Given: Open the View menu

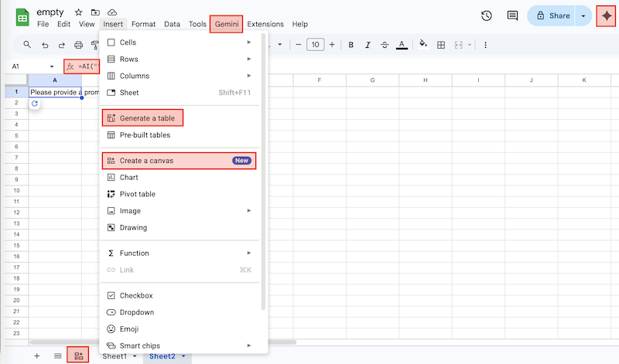Looking at the screenshot, I should [87, 24].
